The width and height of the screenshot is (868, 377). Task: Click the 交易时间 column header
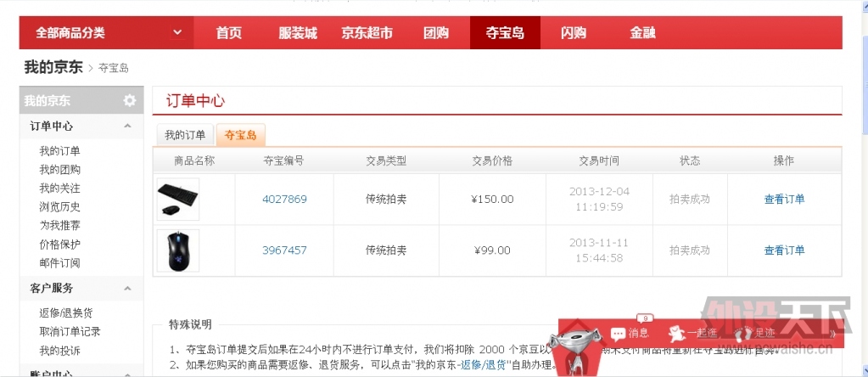(x=599, y=161)
